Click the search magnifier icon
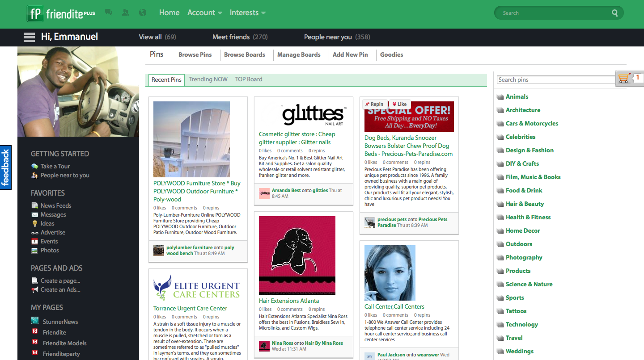The image size is (644, 360). coord(615,13)
